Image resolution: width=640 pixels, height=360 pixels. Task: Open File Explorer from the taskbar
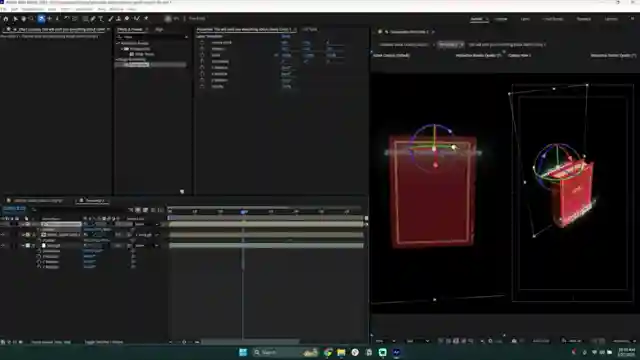(341, 352)
